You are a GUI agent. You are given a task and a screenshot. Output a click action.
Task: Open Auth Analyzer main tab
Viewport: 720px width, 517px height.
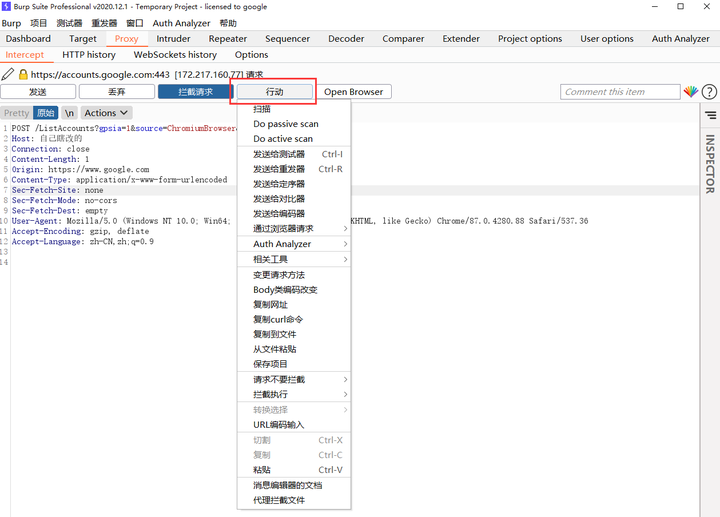(x=681, y=39)
